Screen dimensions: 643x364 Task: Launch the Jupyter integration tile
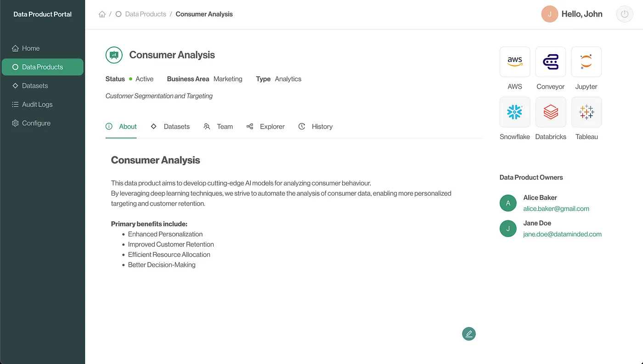586,62
